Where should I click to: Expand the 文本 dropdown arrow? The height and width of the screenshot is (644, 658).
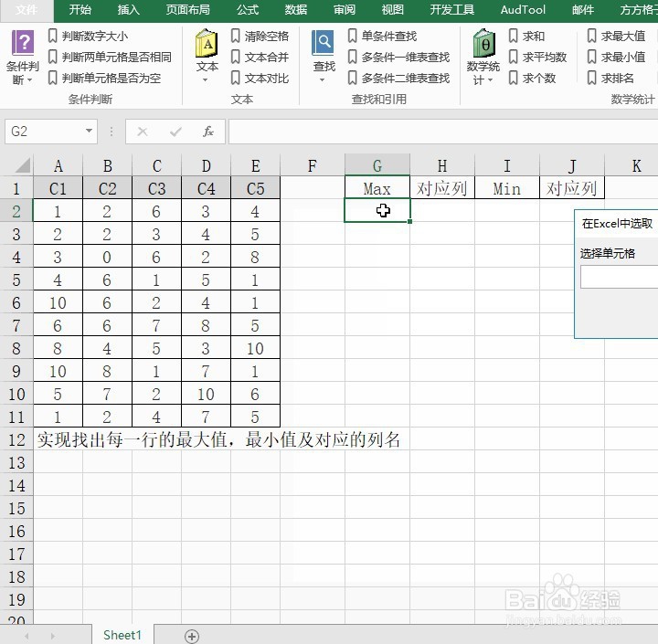click(x=206, y=79)
